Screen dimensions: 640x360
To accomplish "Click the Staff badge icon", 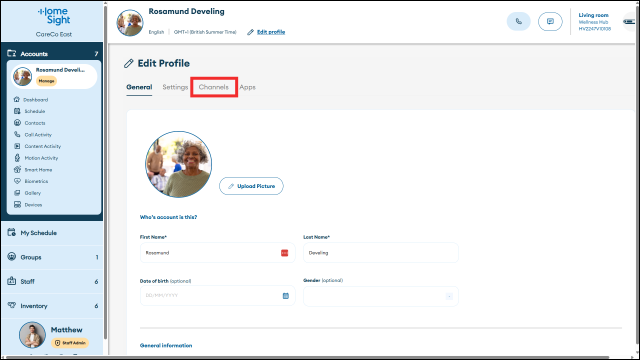I will (x=11, y=281).
